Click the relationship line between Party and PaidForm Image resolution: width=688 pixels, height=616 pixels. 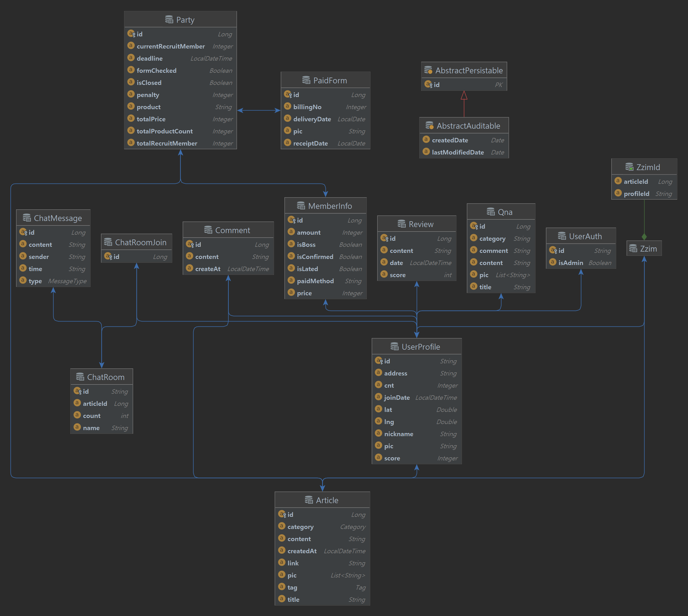click(259, 110)
